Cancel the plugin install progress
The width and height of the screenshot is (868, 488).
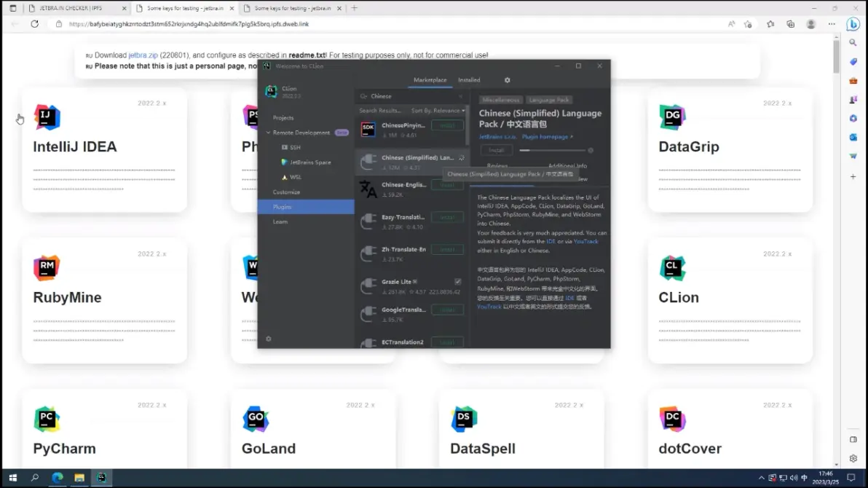coord(591,150)
